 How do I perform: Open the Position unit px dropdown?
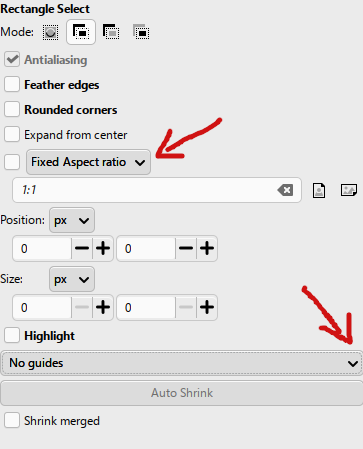(72, 220)
